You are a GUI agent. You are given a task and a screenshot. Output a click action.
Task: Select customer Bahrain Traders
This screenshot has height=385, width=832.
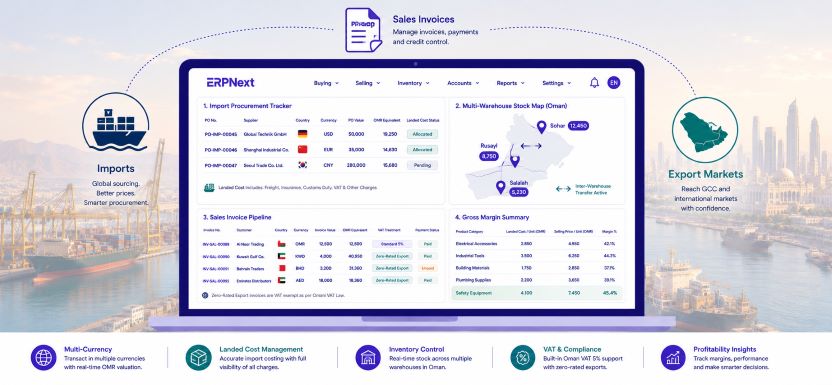pyautogui.click(x=250, y=268)
